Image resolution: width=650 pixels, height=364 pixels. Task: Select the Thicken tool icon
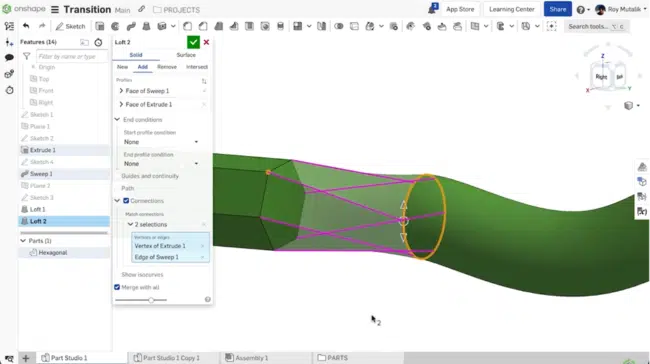click(x=162, y=26)
